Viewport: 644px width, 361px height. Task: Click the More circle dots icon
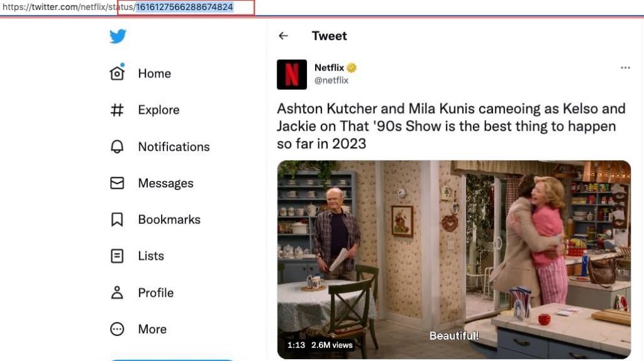(x=117, y=329)
